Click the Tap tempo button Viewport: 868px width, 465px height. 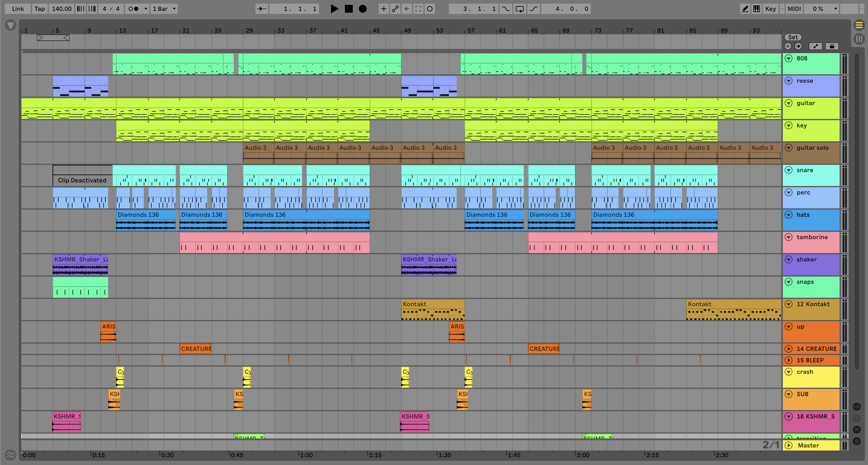[40, 9]
